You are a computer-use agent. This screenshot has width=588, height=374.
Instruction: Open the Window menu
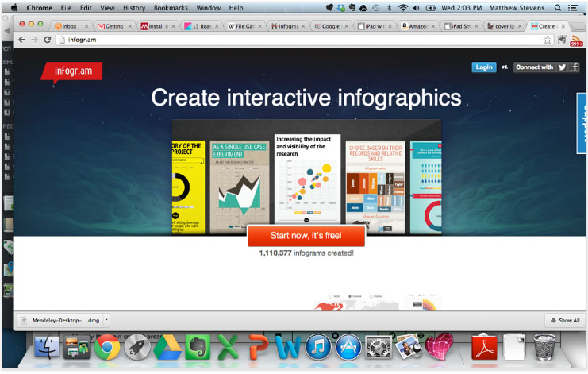tap(209, 7)
